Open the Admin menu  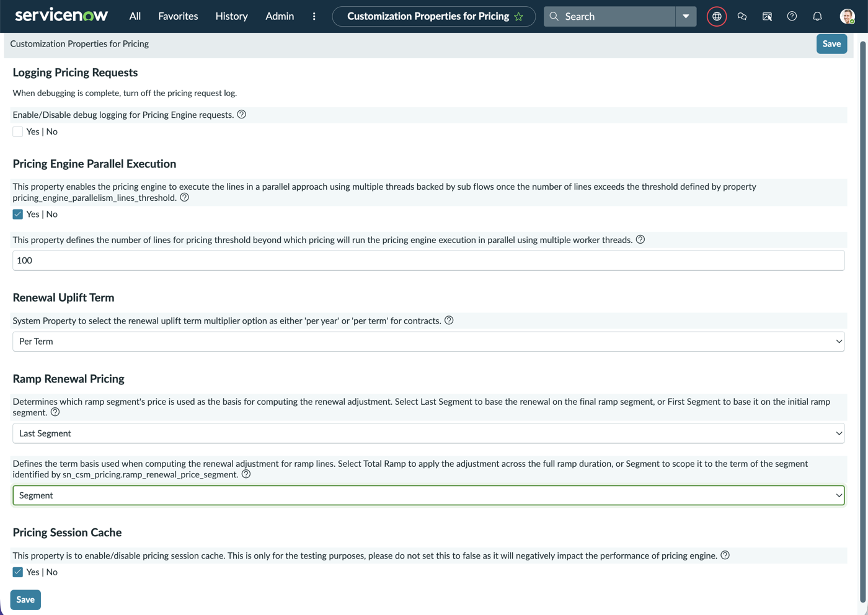pos(280,16)
